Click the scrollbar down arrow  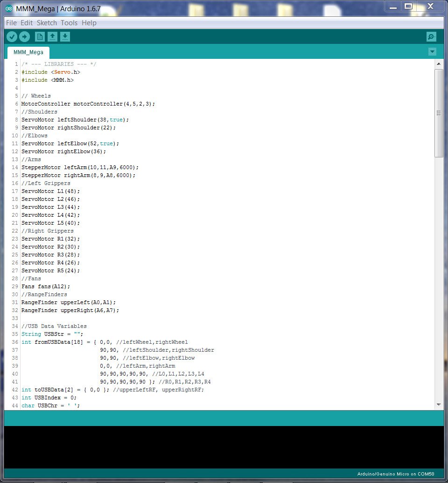[439, 405]
